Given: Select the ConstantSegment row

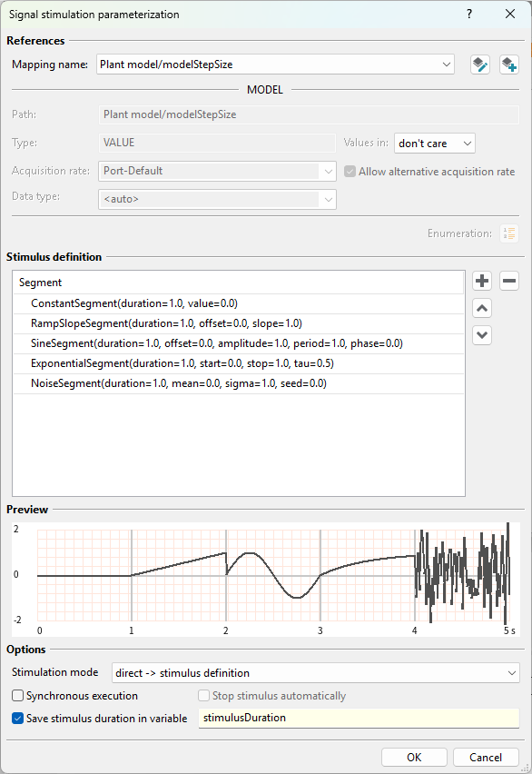Looking at the screenshot, I should 239,303.
